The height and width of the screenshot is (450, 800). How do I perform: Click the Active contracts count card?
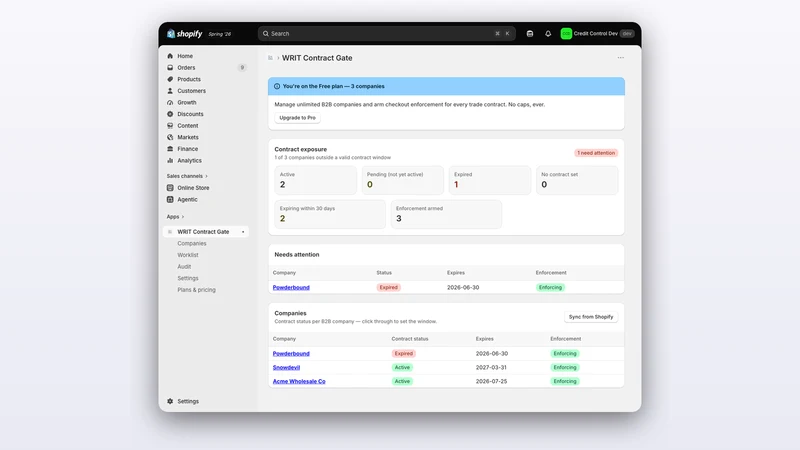point(316,180)
